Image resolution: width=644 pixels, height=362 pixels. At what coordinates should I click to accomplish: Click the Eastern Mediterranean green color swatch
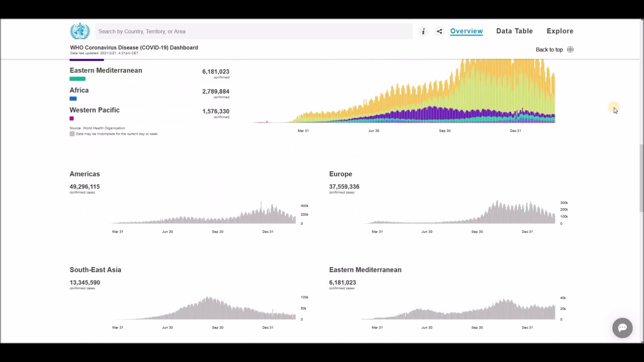click(77, 78)
